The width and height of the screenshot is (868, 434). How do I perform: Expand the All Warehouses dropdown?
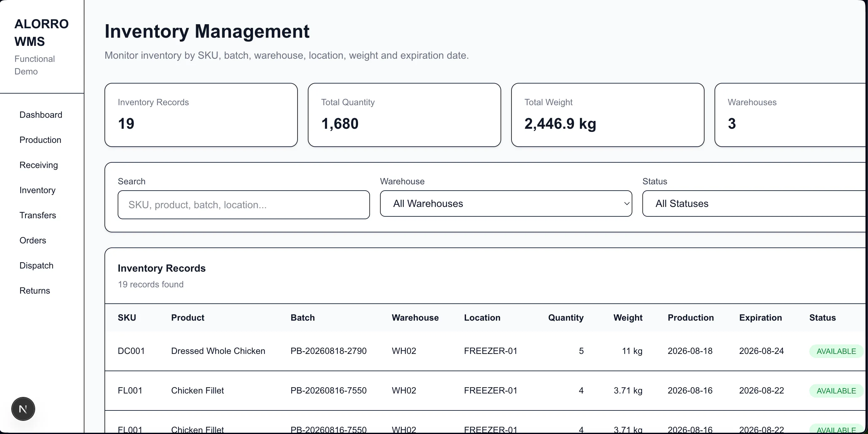(506, 204)
